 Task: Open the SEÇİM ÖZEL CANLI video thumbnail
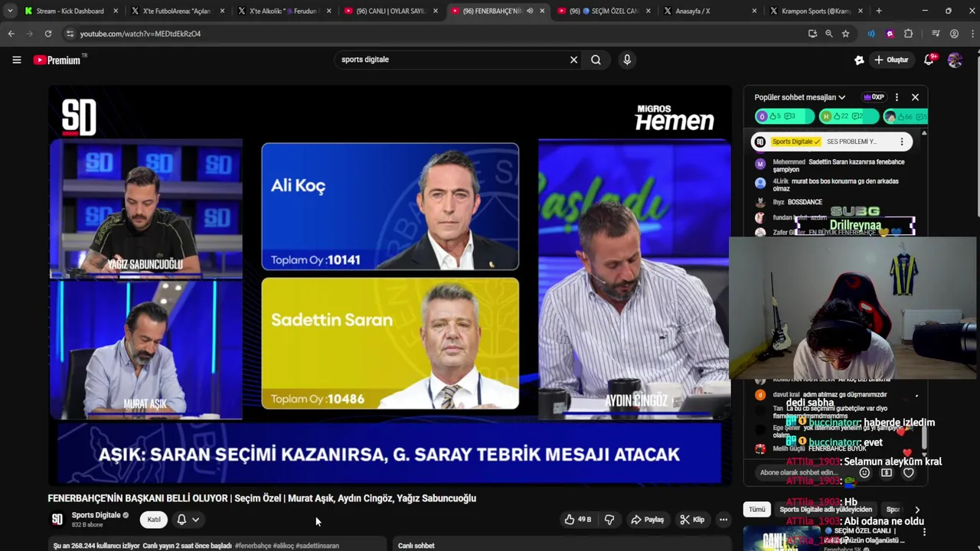tap(782, 539)
